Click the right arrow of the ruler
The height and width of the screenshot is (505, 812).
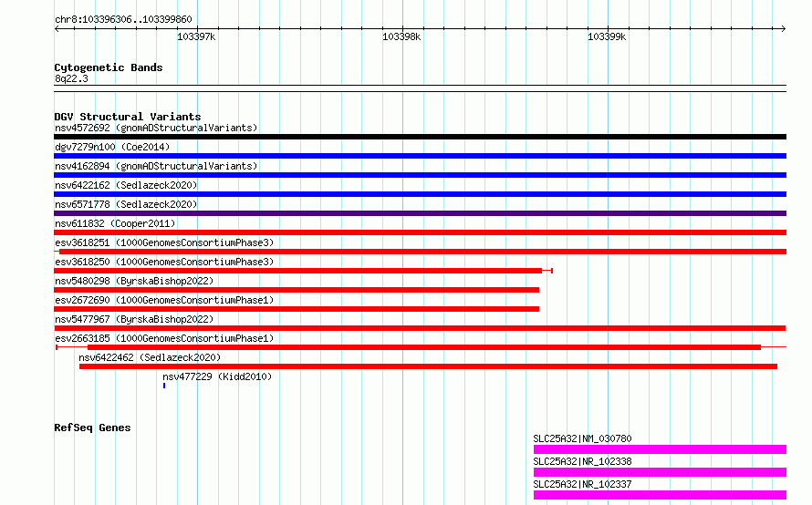tap(784, 28)
